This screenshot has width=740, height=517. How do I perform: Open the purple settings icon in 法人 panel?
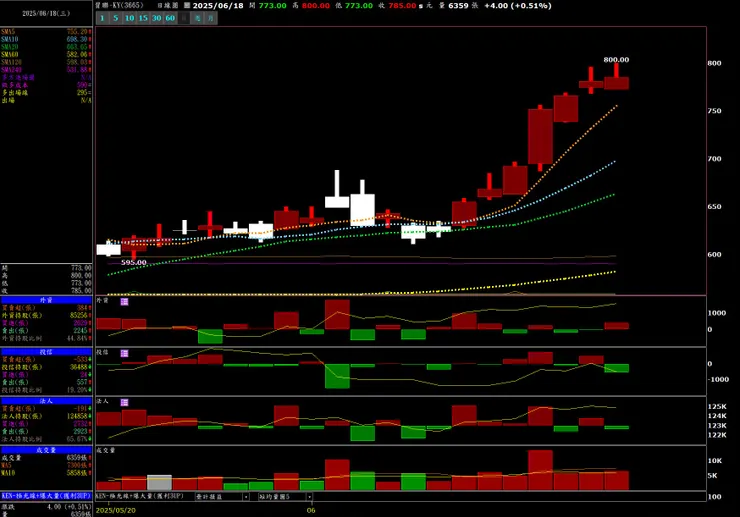pos(124,402)
